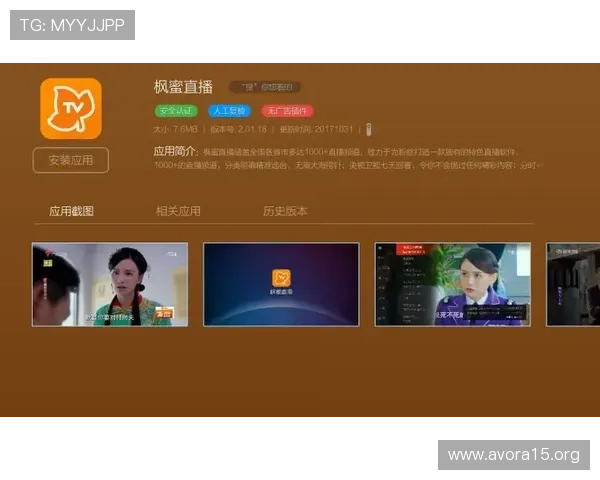
Task: Click the 更新时间 20171031 text
Action: [316, 129]
